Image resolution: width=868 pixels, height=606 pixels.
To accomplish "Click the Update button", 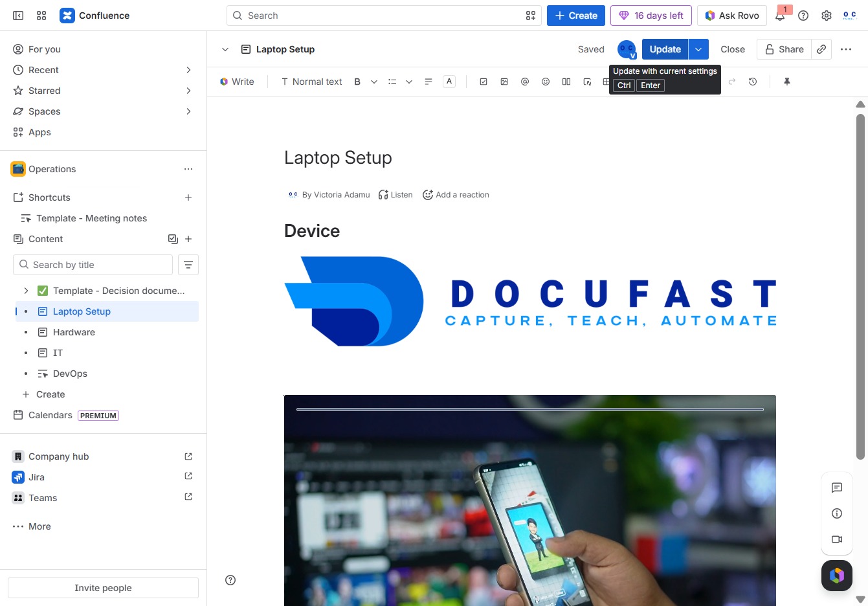I will [x=665, y=49].
